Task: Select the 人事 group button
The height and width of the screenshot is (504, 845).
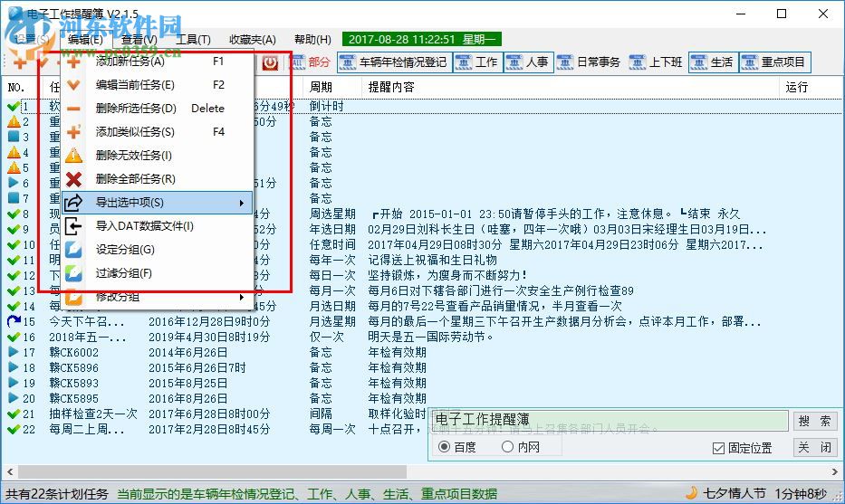Action: click(528, 62)
